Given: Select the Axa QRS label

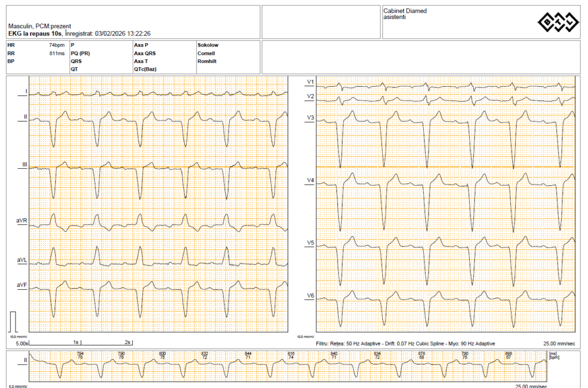Looking at the screenshot, I should [145, 53].
